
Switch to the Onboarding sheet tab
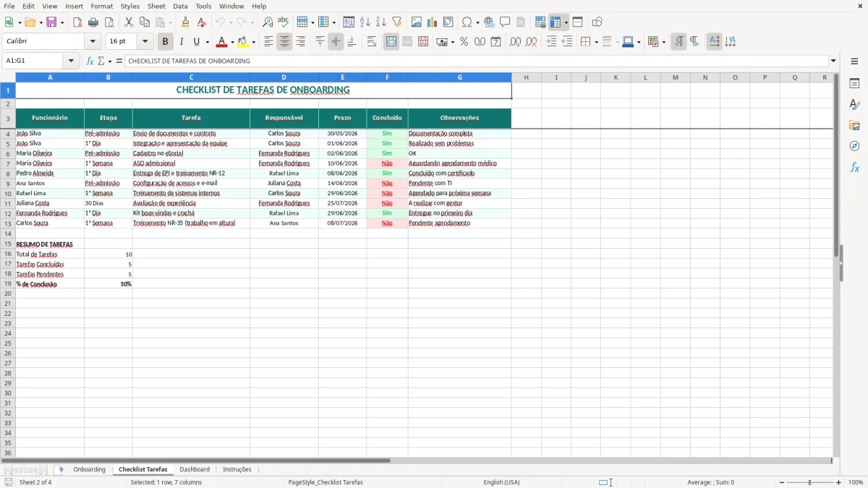point(89,470)
